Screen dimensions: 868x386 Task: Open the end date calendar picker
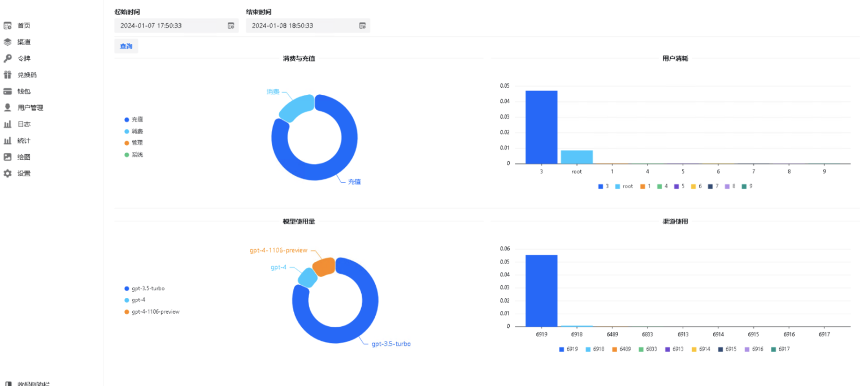pos(362,25)
